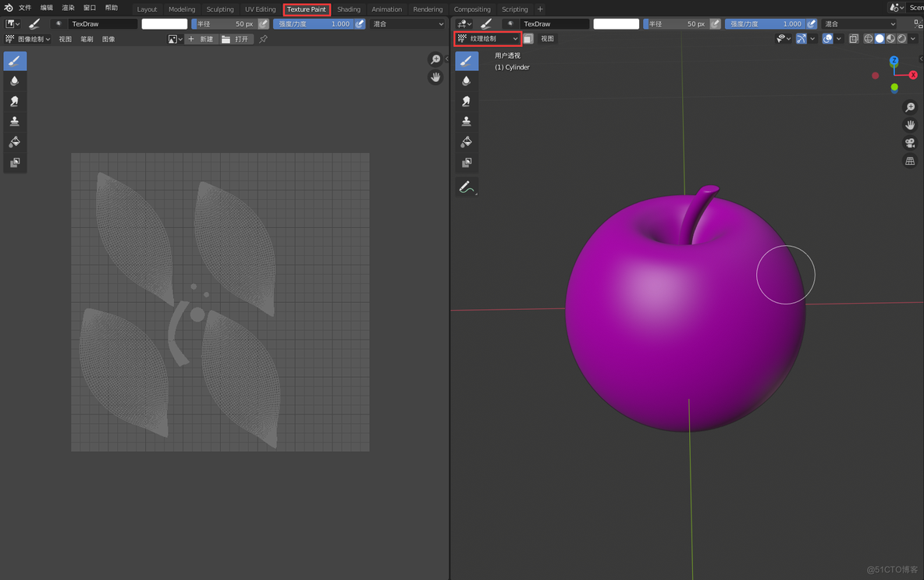Select the Soften tool in image editor
The image size is (924, 580).
tap(15, 80)
